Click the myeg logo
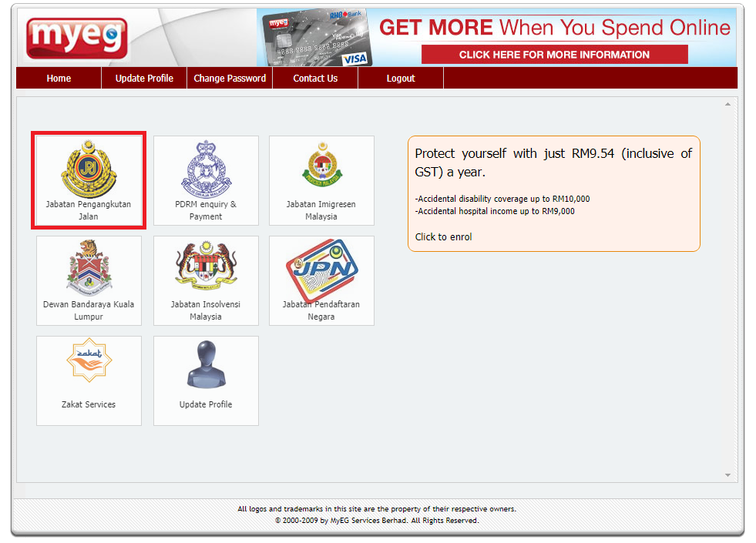This screenshot has width=756, height=543. [77, 38]
